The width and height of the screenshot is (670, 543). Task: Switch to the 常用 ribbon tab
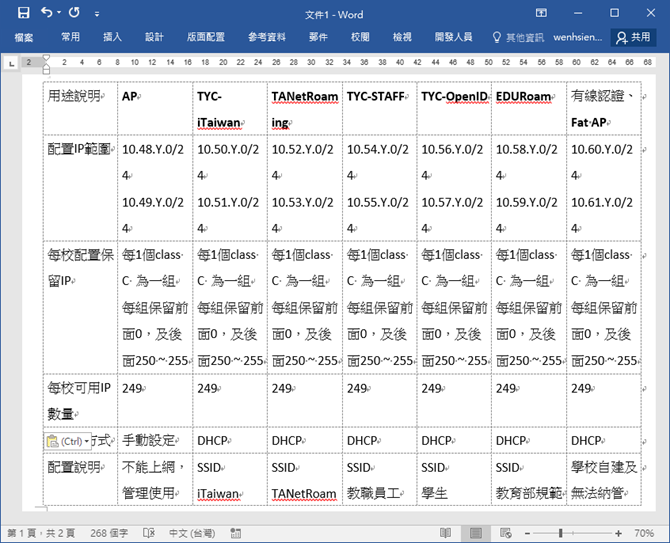70,37
